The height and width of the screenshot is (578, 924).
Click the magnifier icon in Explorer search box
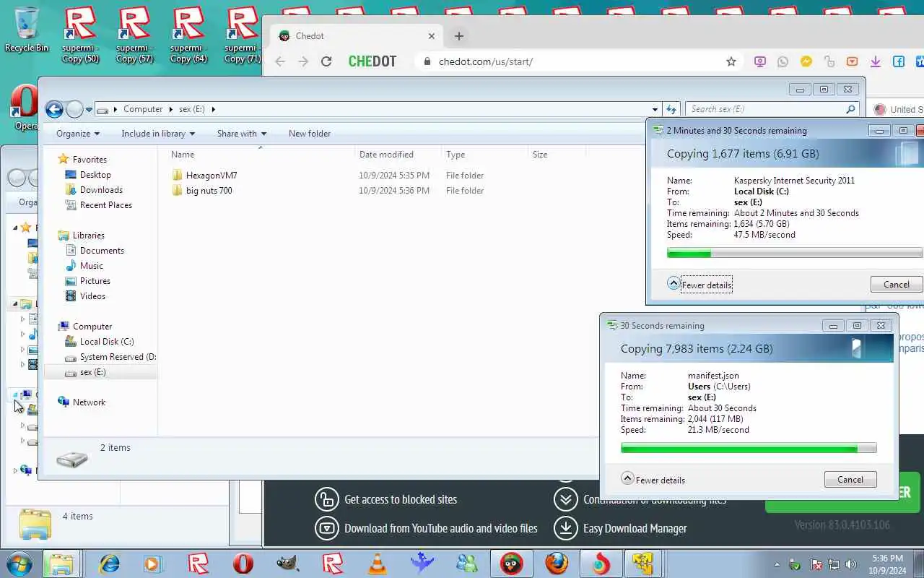click(850, 109)
